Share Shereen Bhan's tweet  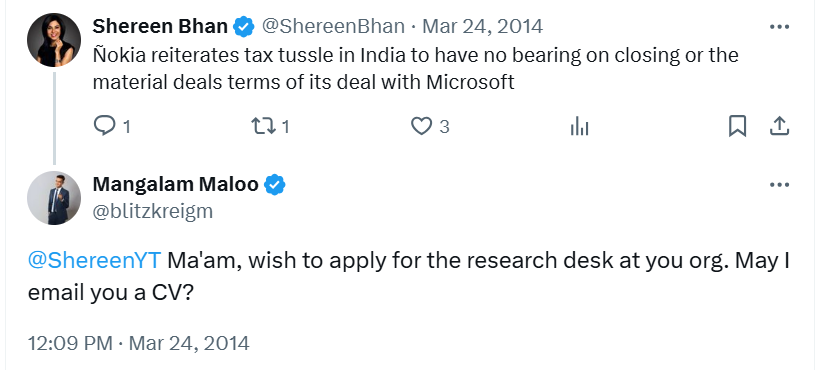tap(779, 126)
